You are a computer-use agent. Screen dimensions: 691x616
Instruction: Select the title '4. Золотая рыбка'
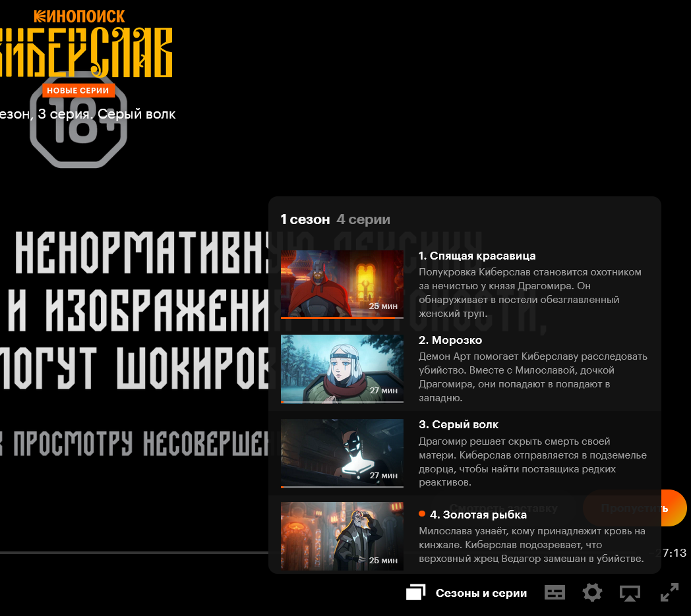(x=478, y=515)
